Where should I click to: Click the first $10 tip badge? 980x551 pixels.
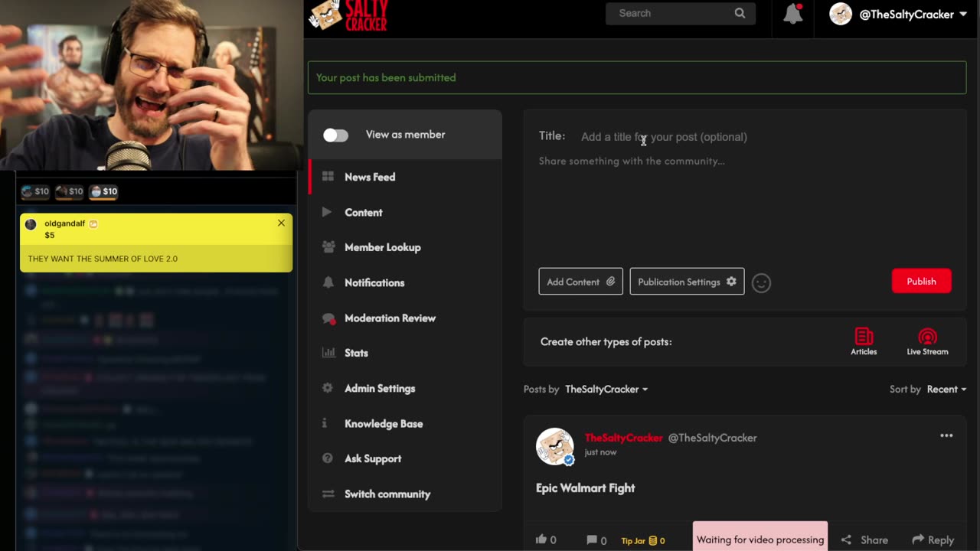(x=35, y=191)
